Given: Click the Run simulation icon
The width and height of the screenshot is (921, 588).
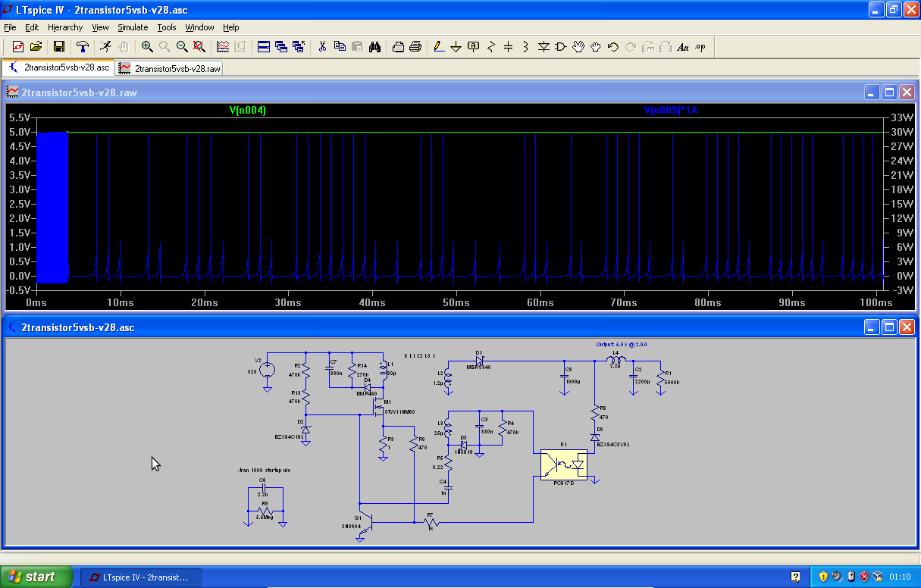Looking at the screenshot, I should (105, 46).
